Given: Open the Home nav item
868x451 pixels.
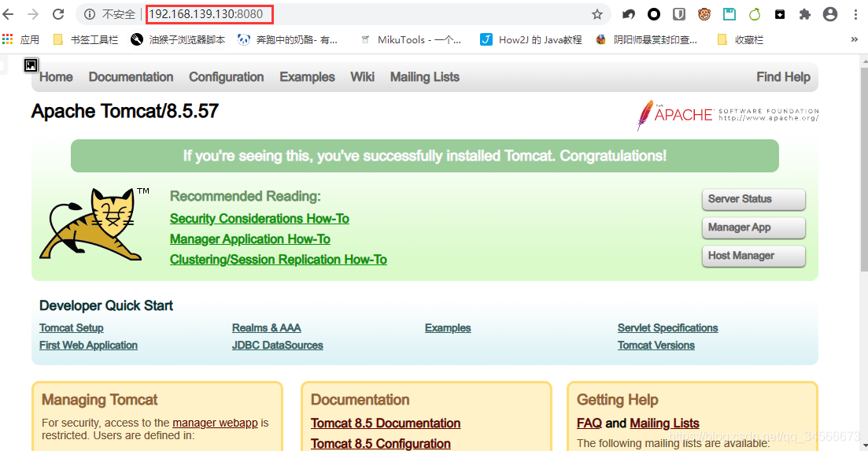Looking at the screenshot, I should [56, 77].
